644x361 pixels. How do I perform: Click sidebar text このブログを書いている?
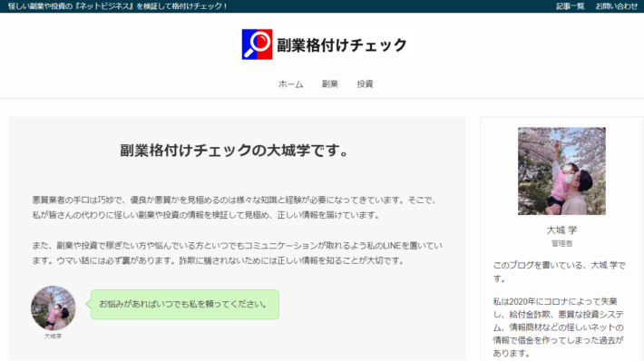point(559,272)
